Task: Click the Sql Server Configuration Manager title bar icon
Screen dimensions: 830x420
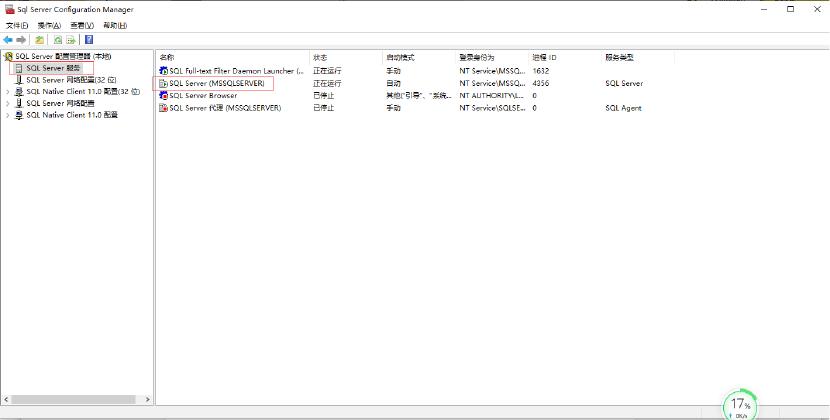Action: pyautogui.click(x=10, y=9)
